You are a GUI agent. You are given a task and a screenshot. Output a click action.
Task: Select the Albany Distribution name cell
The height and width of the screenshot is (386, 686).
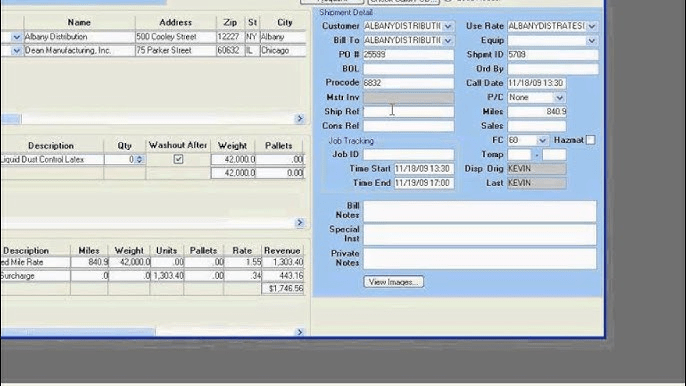coord(79,37)
